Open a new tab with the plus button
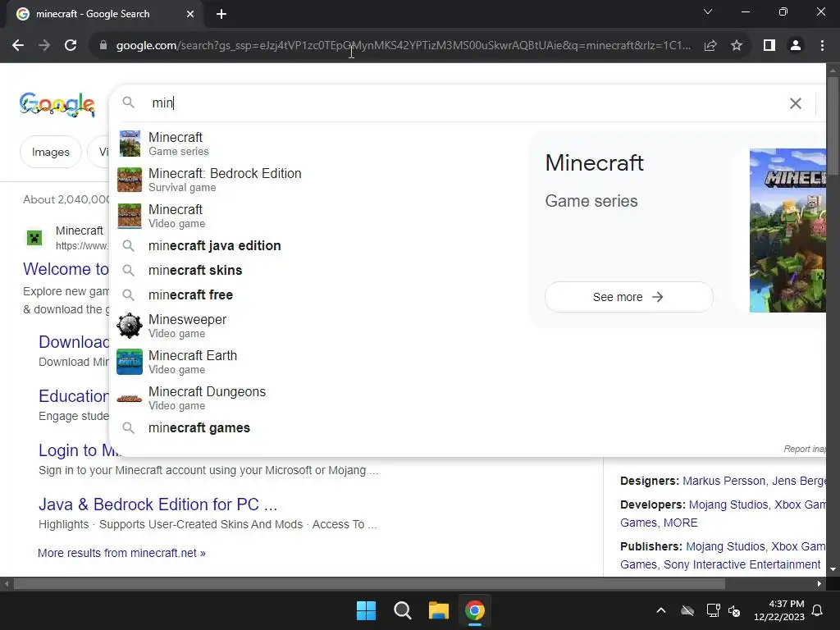The image size is (840, 630). point(221,14)
